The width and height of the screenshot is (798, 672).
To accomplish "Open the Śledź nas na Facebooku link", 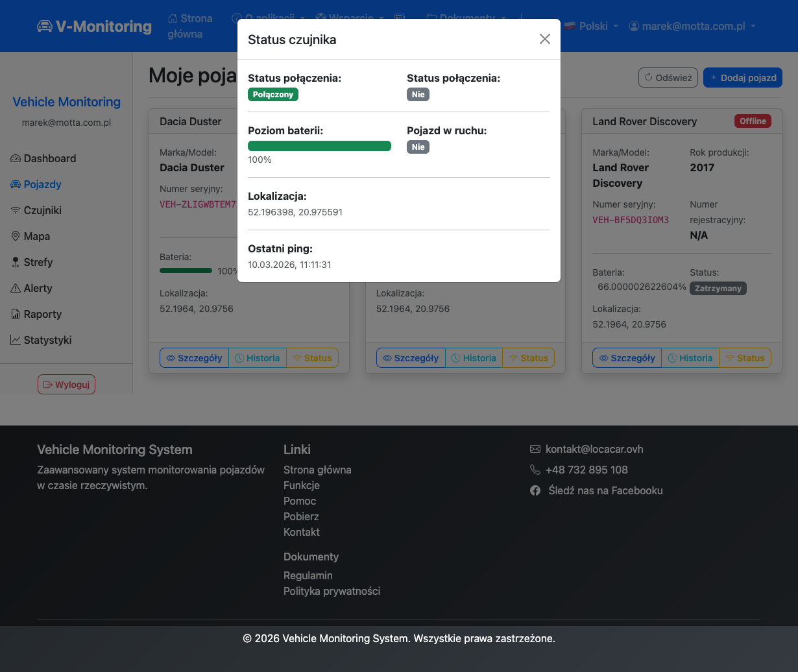I will [x=605, y=490].
